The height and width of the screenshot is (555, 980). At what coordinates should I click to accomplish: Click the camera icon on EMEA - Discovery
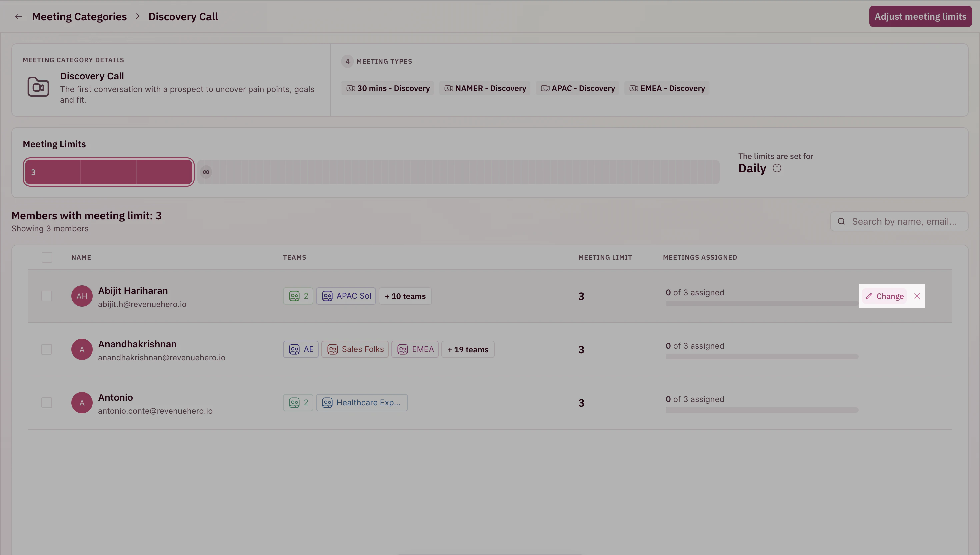pos(633,88)
